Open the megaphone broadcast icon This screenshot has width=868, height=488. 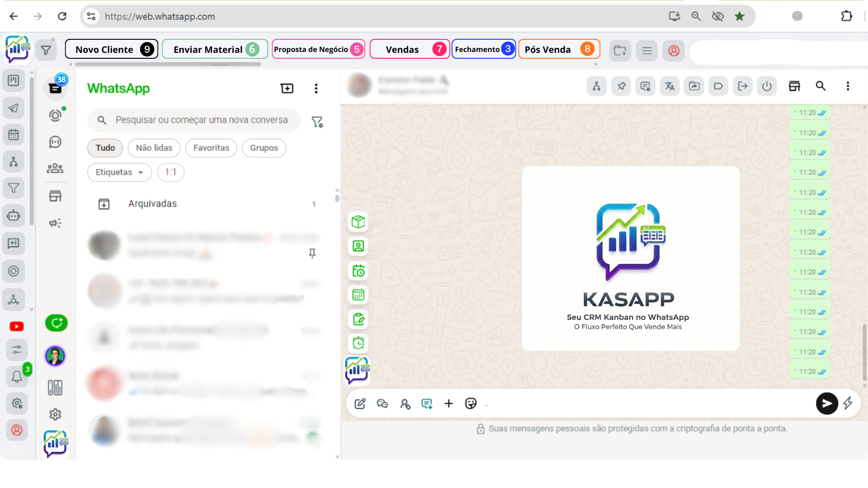tap(55, 223)
